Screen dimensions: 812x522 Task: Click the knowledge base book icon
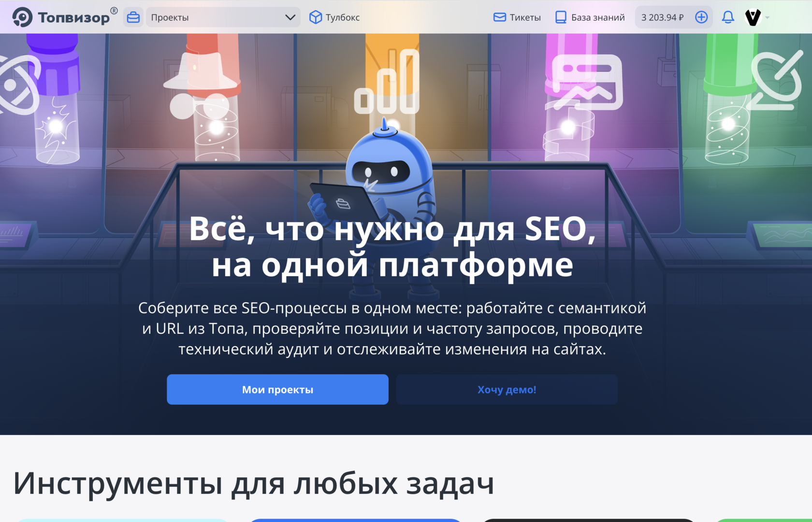click(561, 17)
